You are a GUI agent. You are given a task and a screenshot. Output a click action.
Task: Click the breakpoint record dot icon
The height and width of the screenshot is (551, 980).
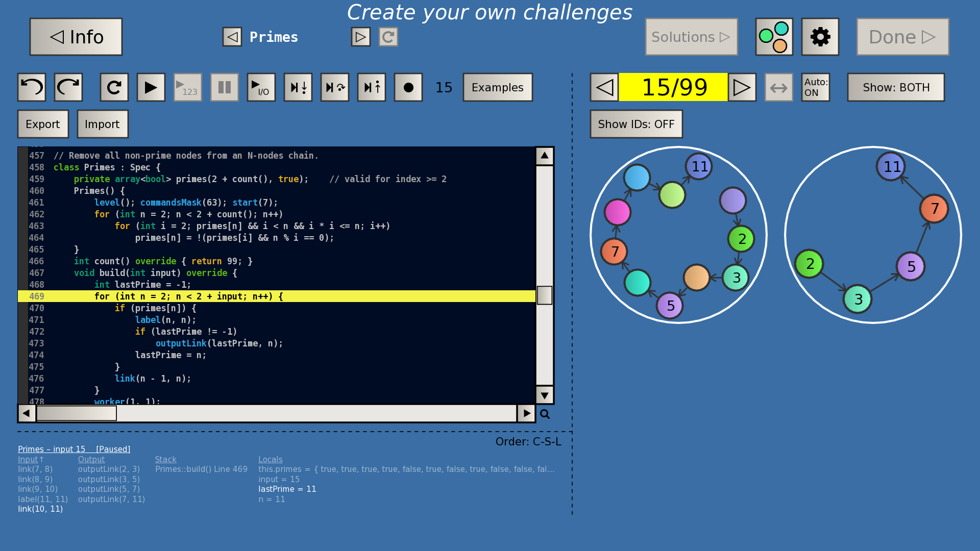tap(408, 87)
